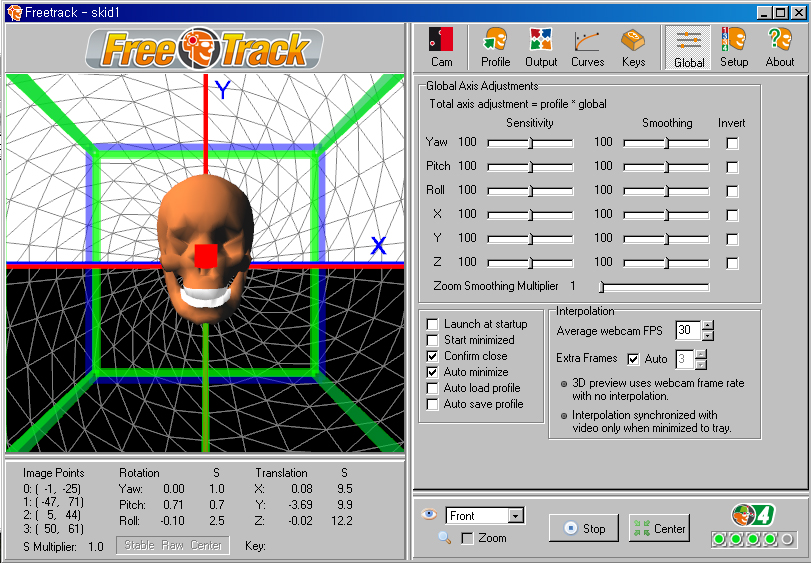Open the Keys tab

633,47
